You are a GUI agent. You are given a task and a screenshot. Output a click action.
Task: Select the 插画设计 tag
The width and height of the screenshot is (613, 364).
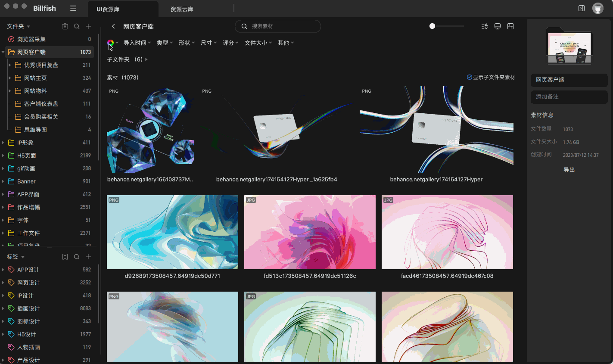pos(28,308)
